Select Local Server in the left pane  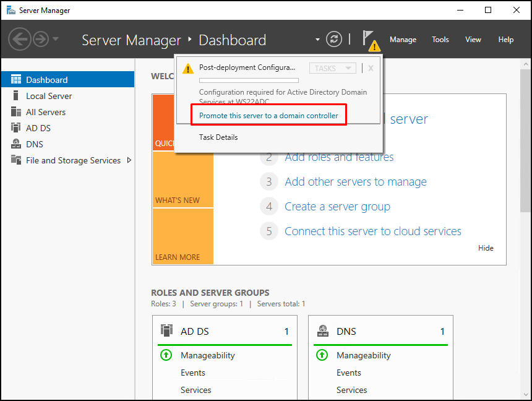click(68, 96)
